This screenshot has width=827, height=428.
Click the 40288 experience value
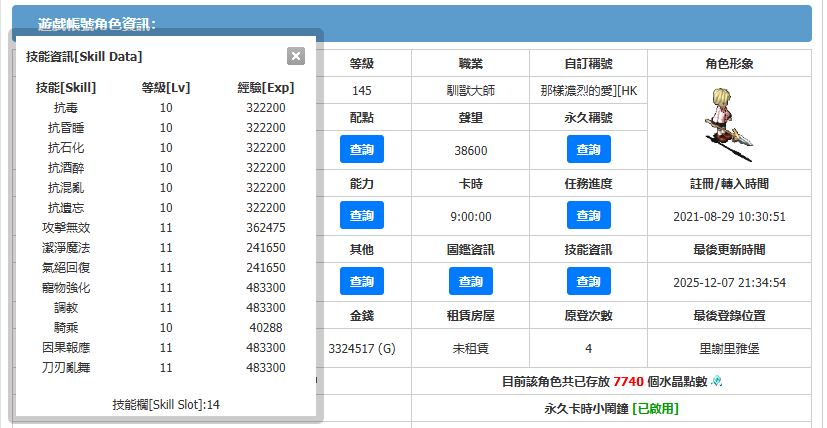(266, 328)
